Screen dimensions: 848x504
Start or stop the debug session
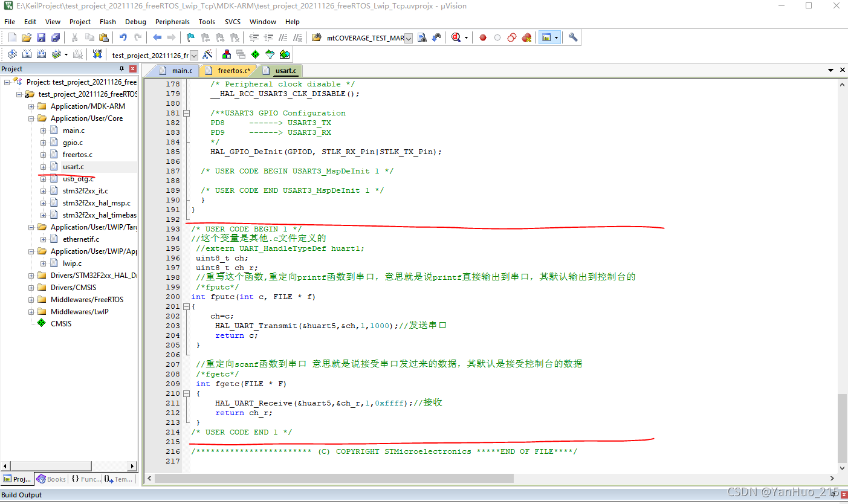click(x=456, y=37)
